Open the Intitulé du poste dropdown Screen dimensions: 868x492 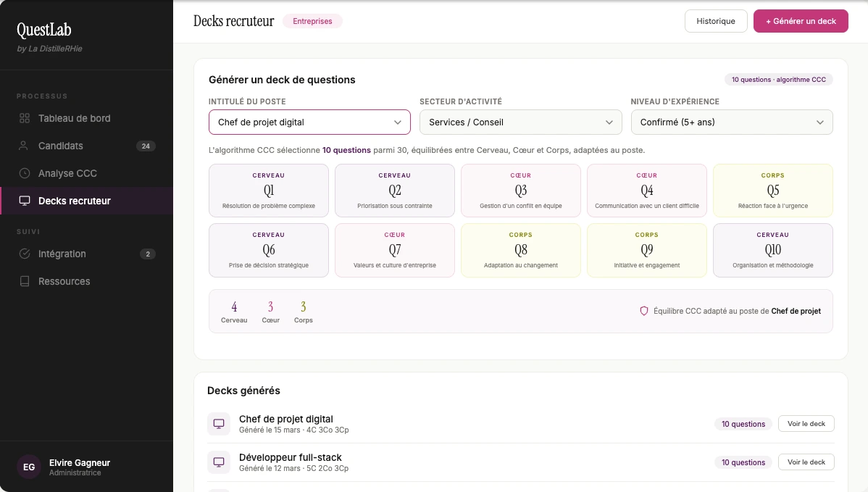[309, 122]
